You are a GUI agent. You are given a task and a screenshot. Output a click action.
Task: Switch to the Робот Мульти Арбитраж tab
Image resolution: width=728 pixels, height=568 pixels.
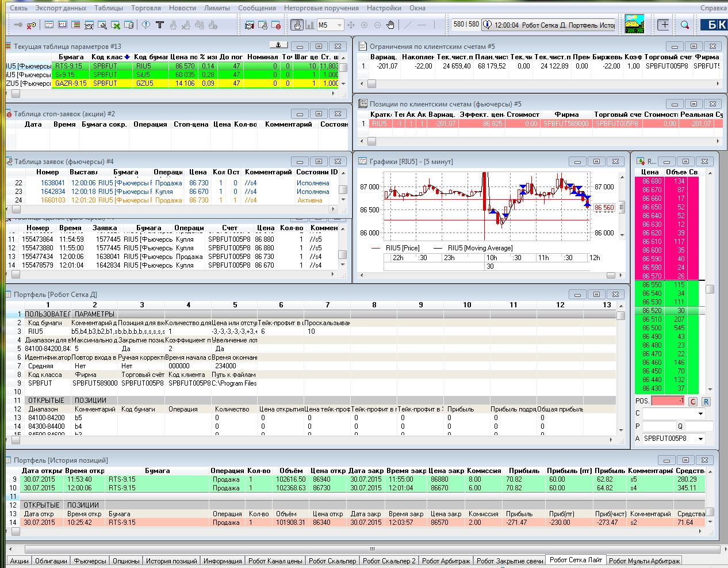click(644, 561)
